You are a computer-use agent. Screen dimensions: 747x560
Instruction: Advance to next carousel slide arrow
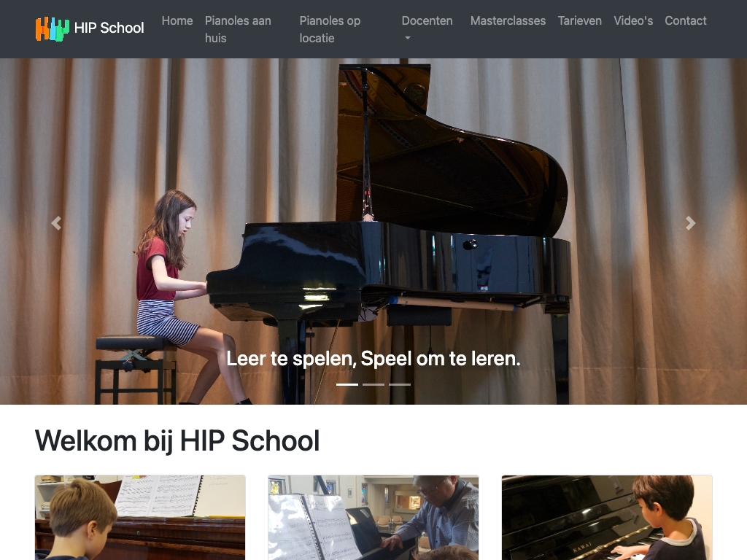[690, 223]
